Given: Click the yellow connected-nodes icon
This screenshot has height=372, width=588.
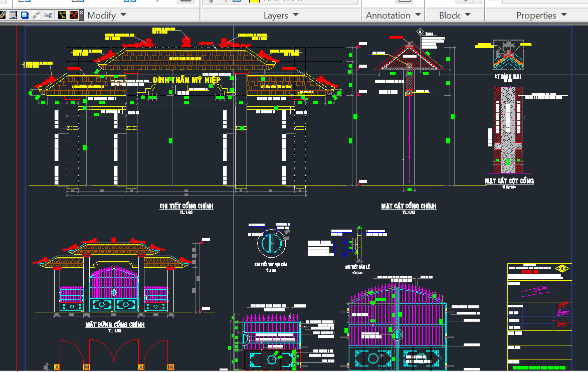Looking at the screenshot, I should pos(62,15).
